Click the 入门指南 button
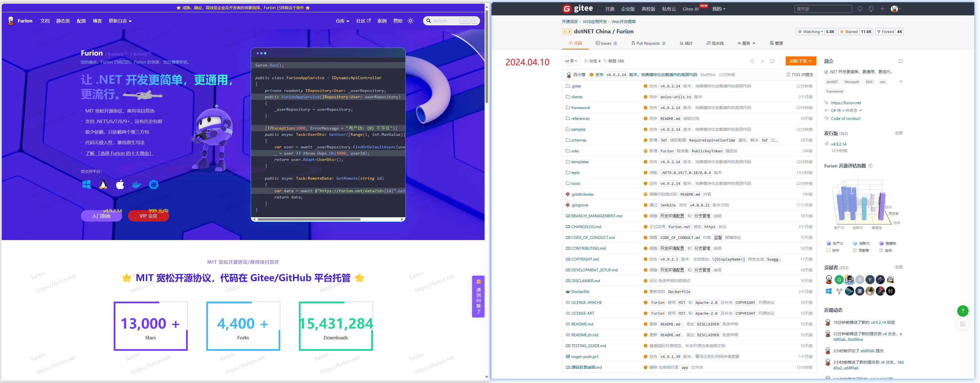This screenshot has width=980, height=383. 101,216
